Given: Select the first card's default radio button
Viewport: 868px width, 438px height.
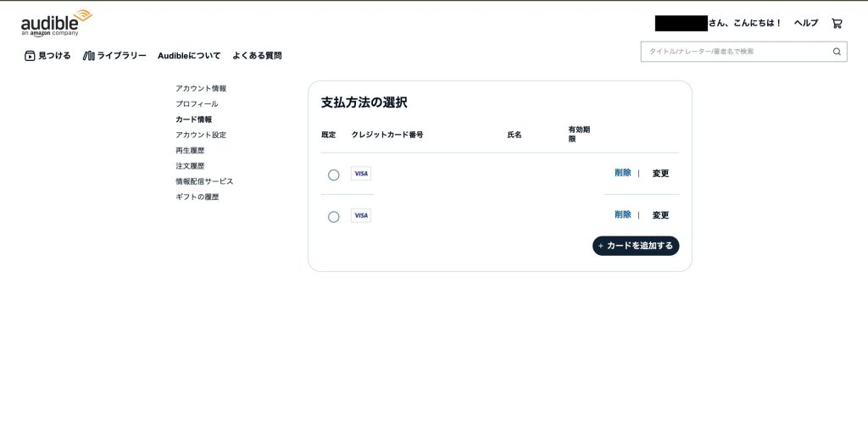Looking at the screenshot, I should pos(333,175).
